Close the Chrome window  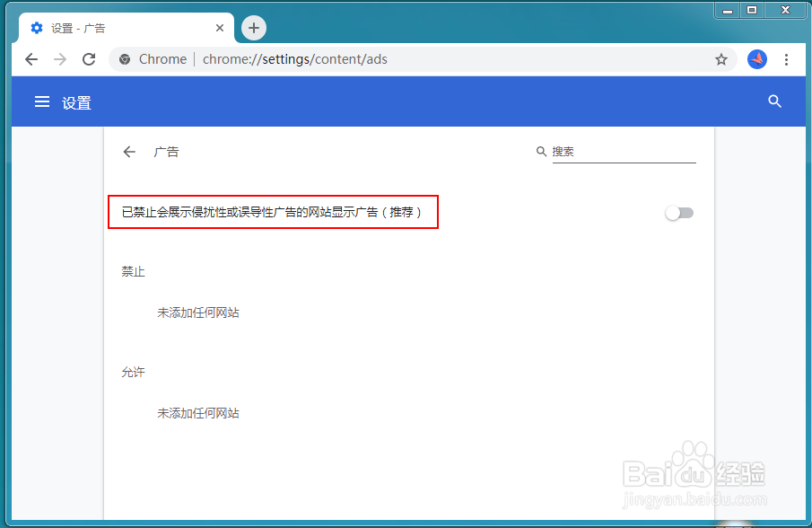pos(786,10)
